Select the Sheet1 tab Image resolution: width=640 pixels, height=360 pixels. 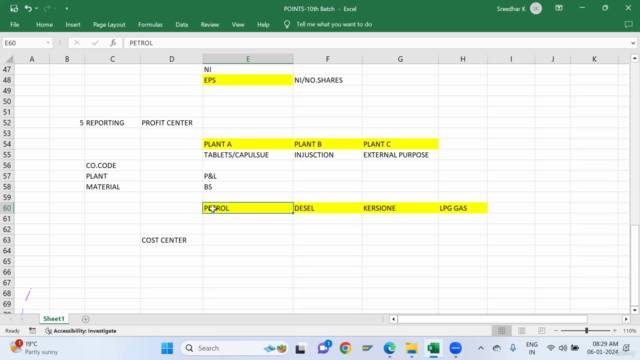[x=54, y=319]
